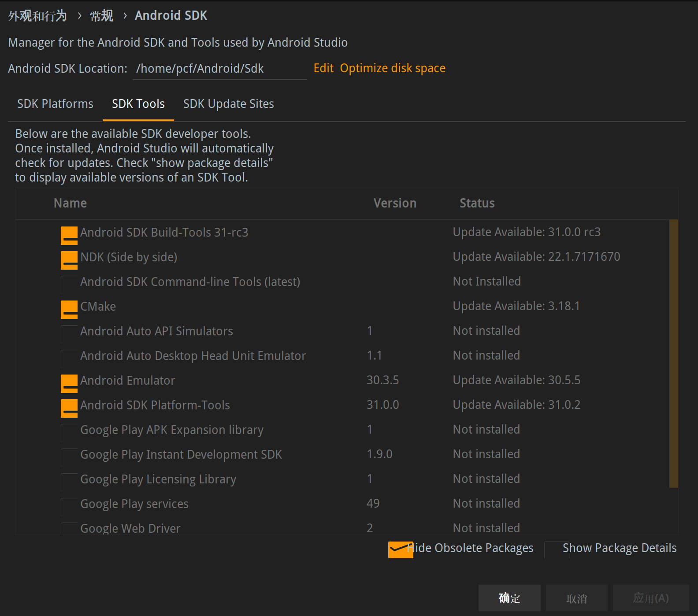Select the CMake row name
Screen dimensions: 698x616
98,307
